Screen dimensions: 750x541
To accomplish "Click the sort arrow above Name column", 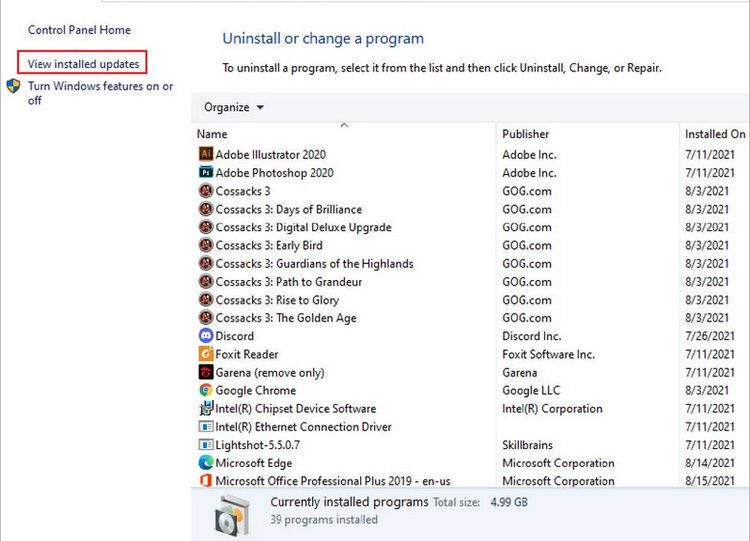I will 344,125.
